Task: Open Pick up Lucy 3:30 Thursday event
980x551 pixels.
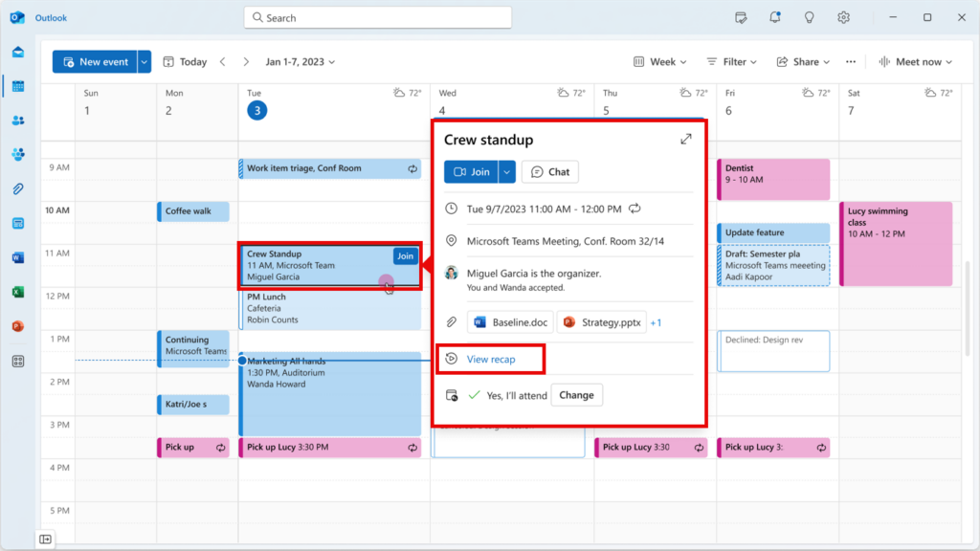Action: 651,448
